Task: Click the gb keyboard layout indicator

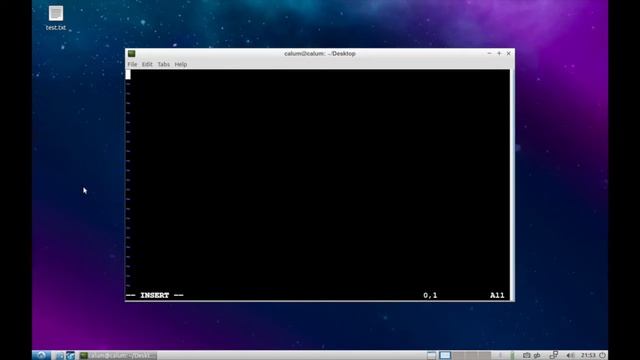Action: (537, 356)
